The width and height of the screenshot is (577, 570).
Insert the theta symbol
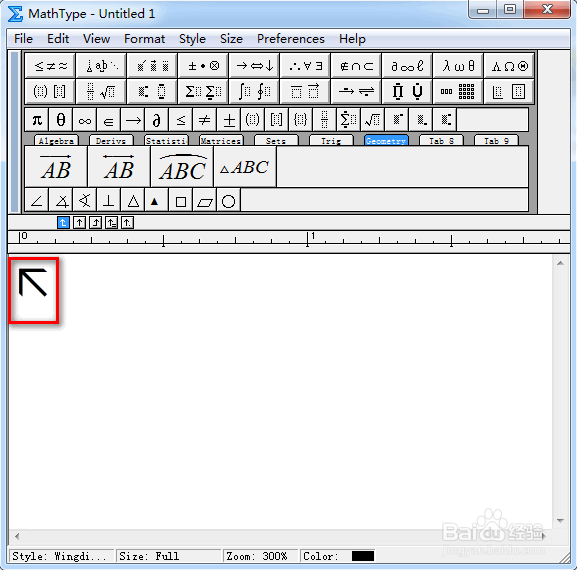click(x=61, y=120)
